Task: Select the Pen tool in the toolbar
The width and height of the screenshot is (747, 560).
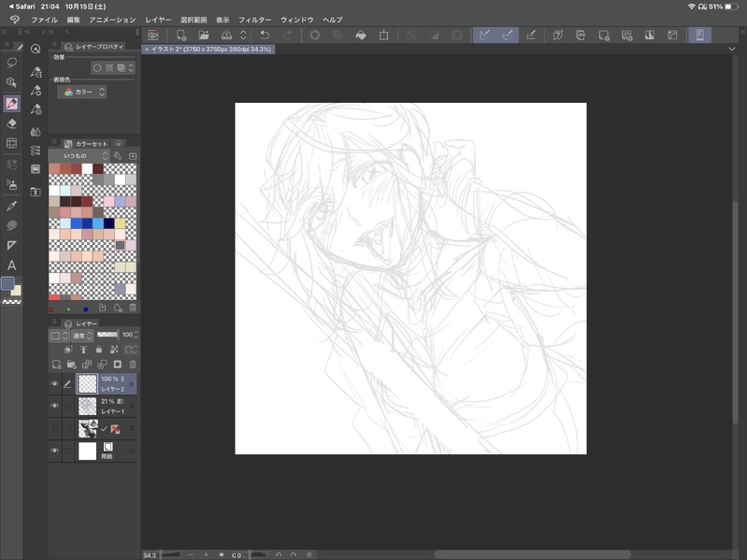Action: click(12, 104)
